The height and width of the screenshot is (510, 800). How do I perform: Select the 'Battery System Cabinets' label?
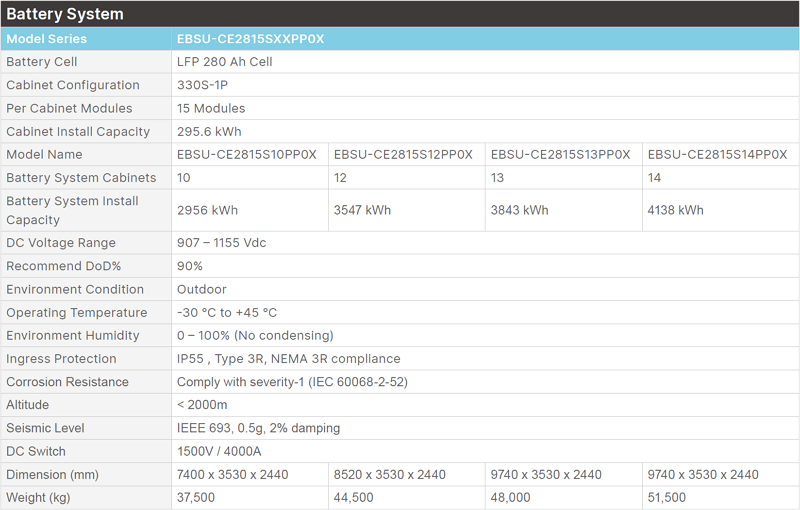(81, 178)
